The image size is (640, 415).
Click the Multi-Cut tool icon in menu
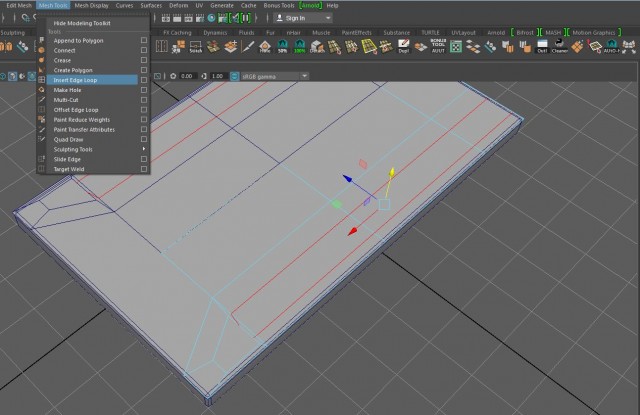click(x=42, y=100)
